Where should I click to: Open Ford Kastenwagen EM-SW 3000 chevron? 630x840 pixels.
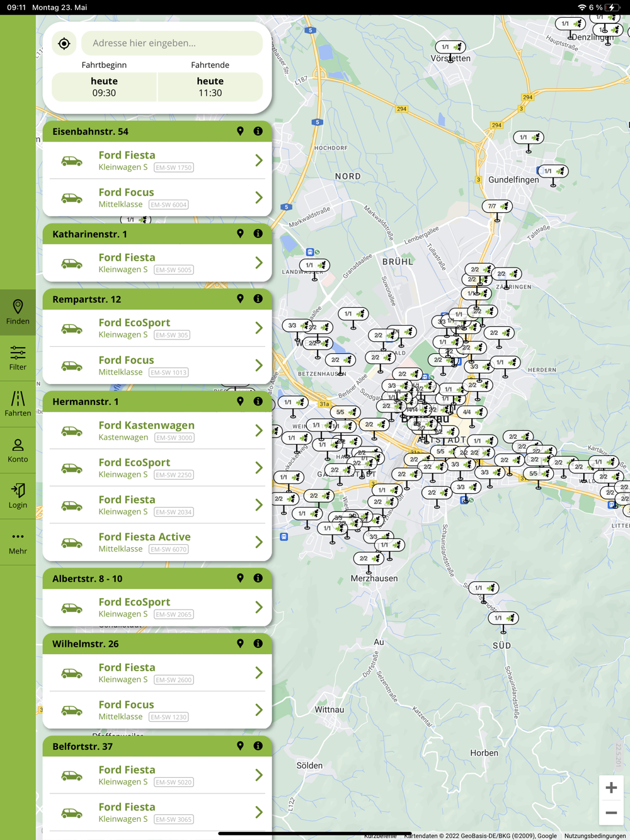click(x=258, y=431)
